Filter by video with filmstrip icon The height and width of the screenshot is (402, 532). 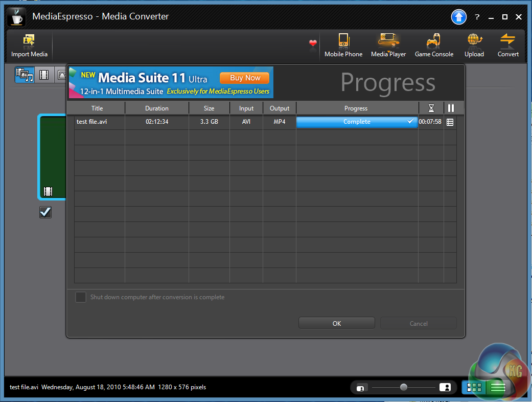coord(44,75)
